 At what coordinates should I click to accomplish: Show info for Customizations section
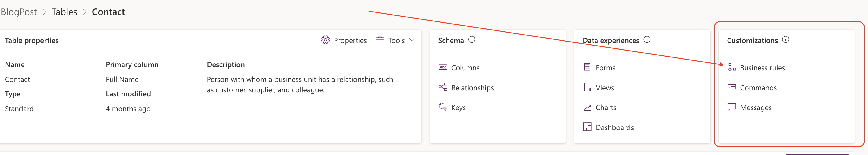pyautogui.click(x=785, y=40)
